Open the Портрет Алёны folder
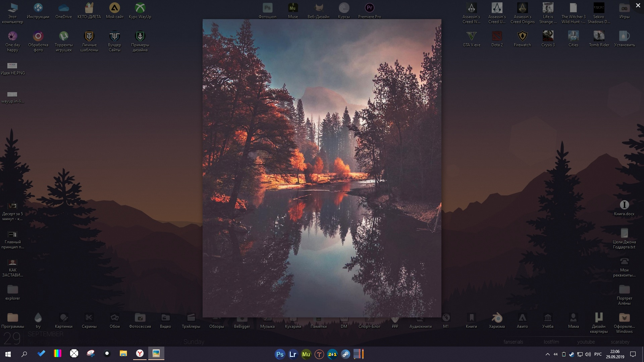This screenshot has width=644, height=362. click(x=624, y=294)
